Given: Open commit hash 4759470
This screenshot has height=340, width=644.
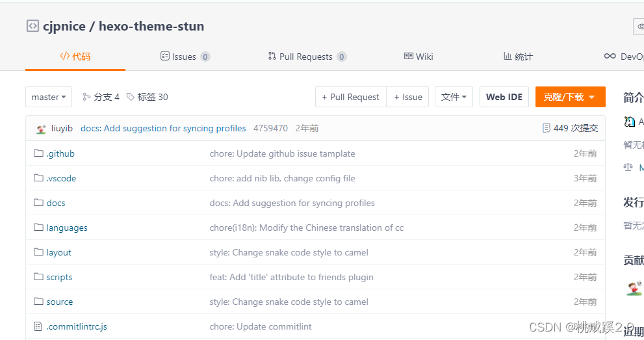Looking at the screenshot, I should point(270,128).
